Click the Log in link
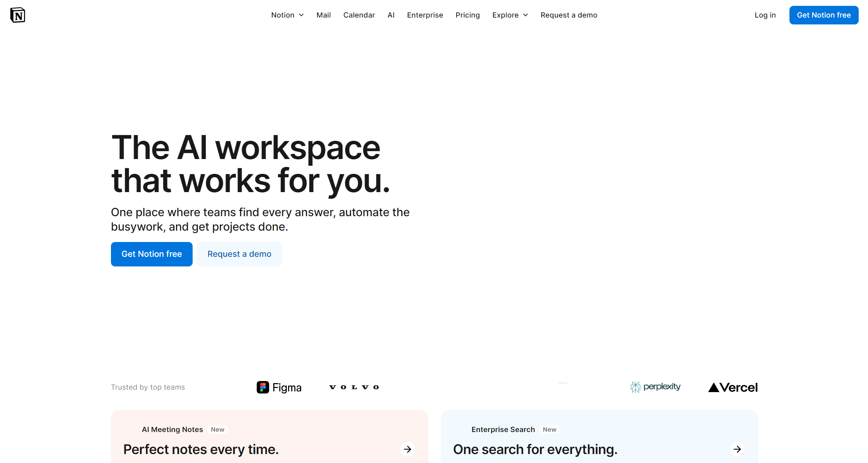 (765, 15)
